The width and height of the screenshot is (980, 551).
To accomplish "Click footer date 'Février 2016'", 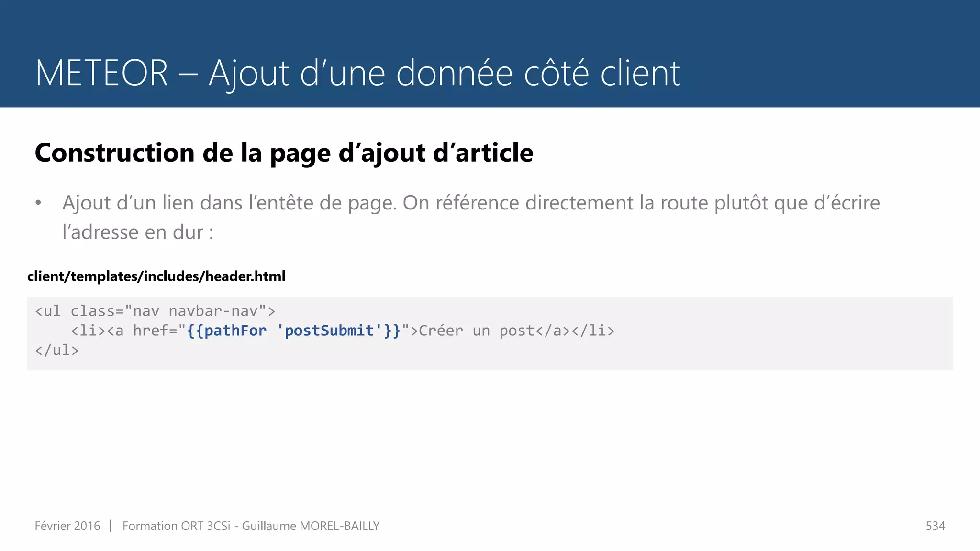I will pos(67,526).
